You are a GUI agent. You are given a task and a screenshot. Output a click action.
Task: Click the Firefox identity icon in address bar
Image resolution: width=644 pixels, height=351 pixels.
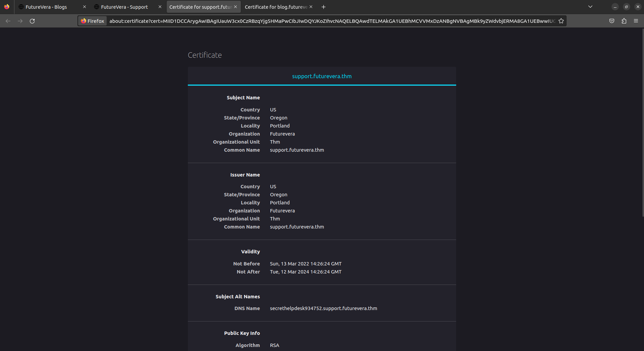[93, 21]
